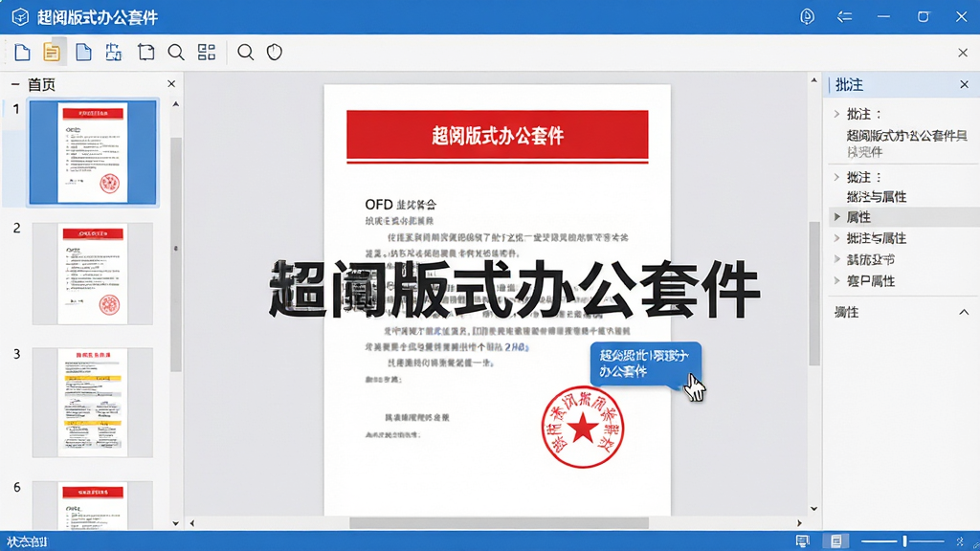The width and height of the screenshot is (980, 551).
Task: Click the OFD heading text in the document
Action: tap(401, 205)
